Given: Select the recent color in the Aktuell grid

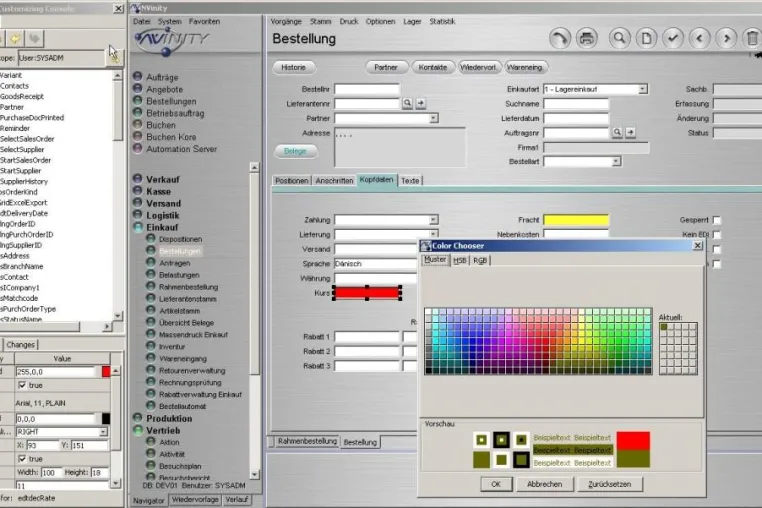Looking at the screenshot, I should [x=664, y=327].
